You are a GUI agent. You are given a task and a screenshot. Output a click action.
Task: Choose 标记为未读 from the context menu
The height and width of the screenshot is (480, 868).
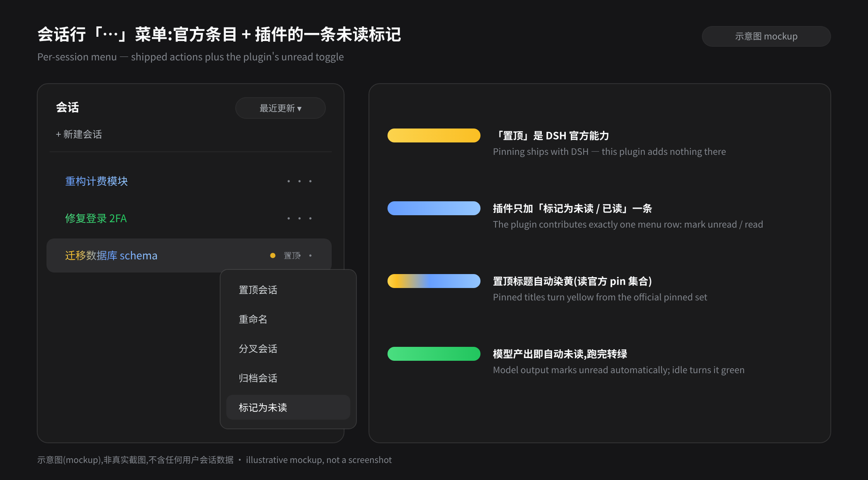288,407
